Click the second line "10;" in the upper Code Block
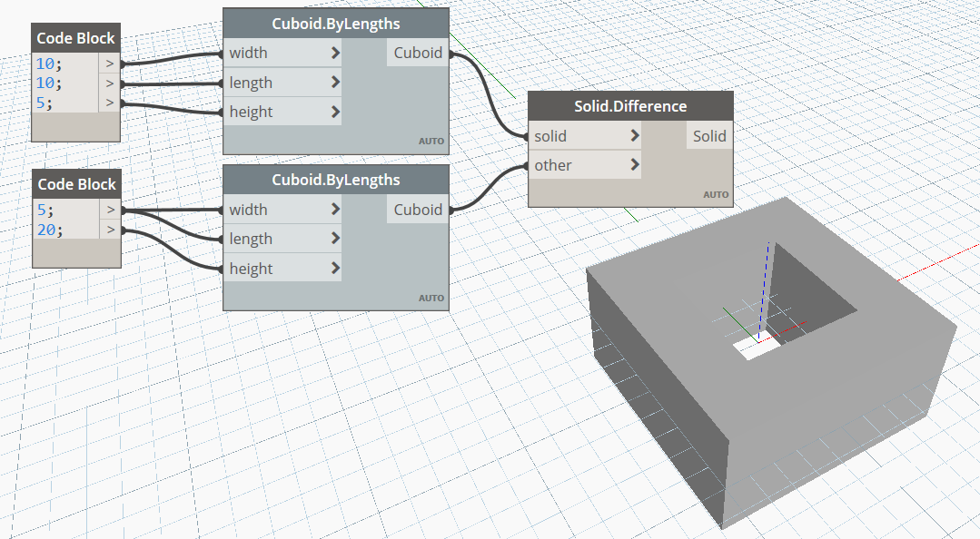This screenshot has height=539, width=980. [49, 83]
